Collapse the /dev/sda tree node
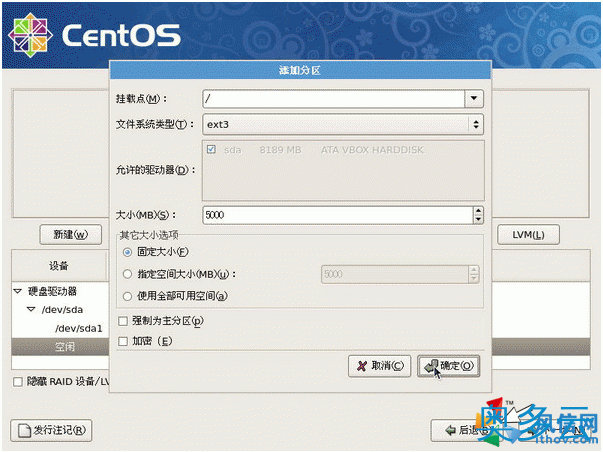 [31, 309]
